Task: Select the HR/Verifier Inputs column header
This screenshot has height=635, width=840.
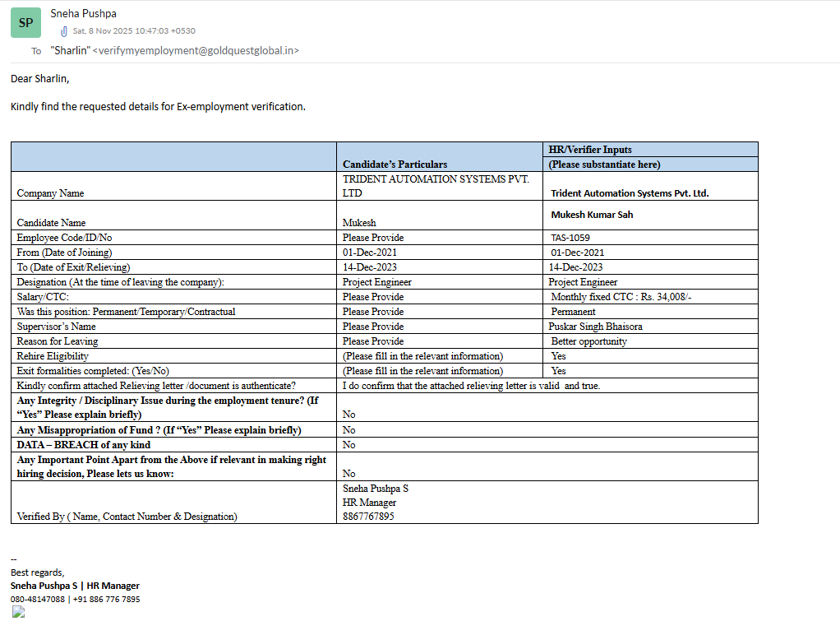Action: coord(590,150)
